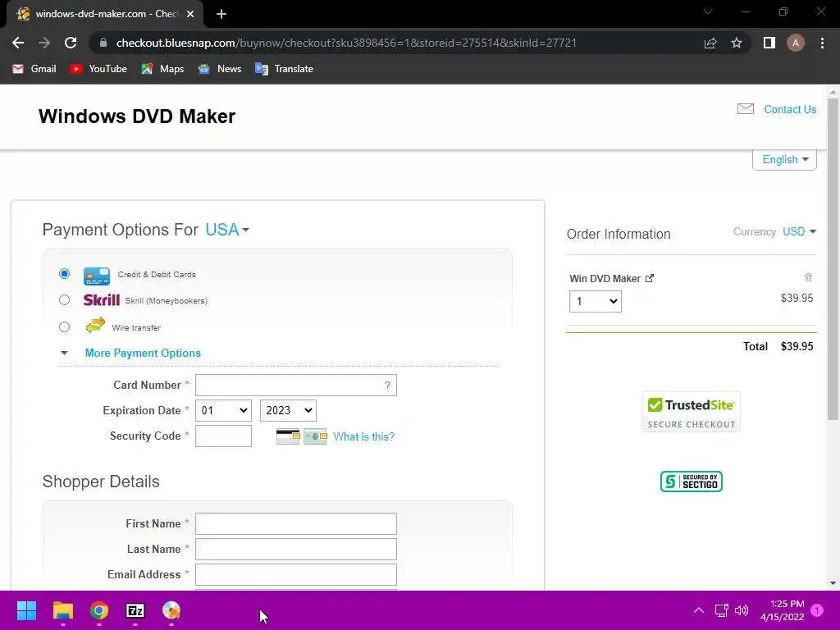
Task: Open File Explorer from the taskbar
Action: 62,610
